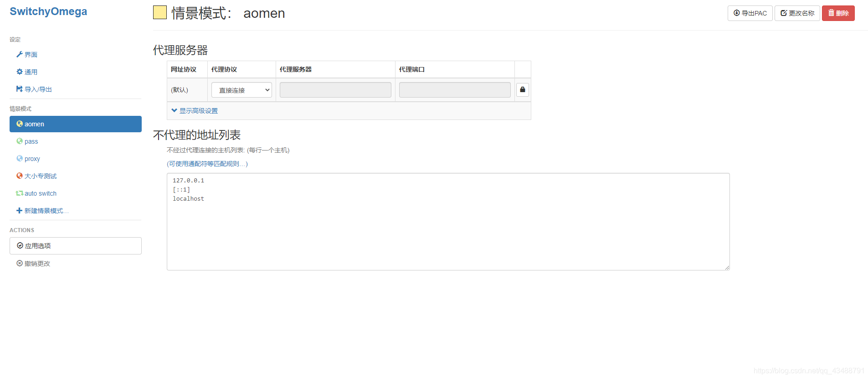The width and height of the screenshot is (868, 379).
Task: Click the plus icon beside 新建情景模式
Action: [20, 210]
